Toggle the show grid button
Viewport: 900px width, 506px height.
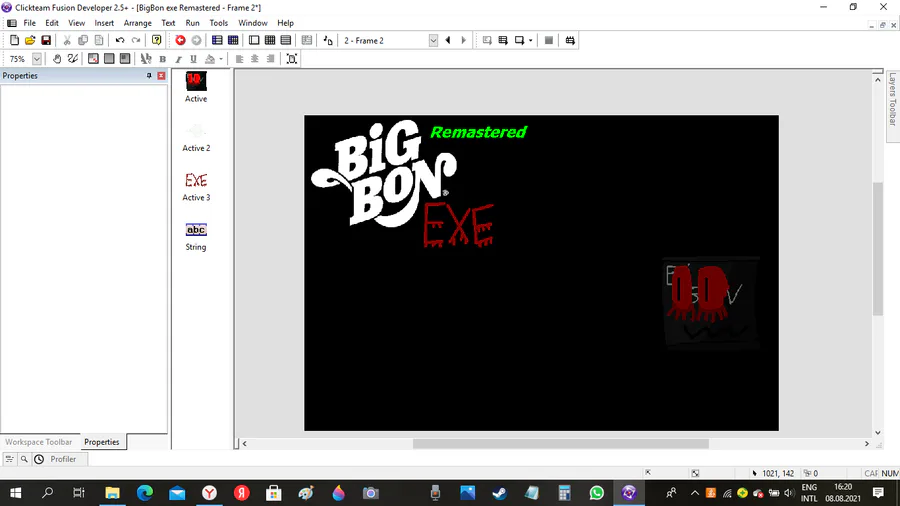109,59
